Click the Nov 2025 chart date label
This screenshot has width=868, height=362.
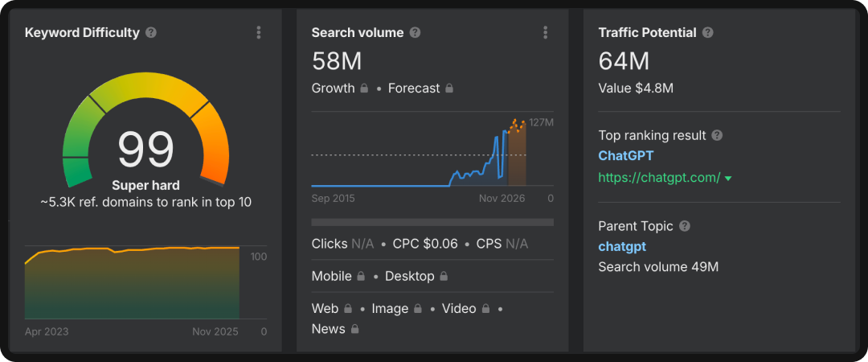pos(215,331)
